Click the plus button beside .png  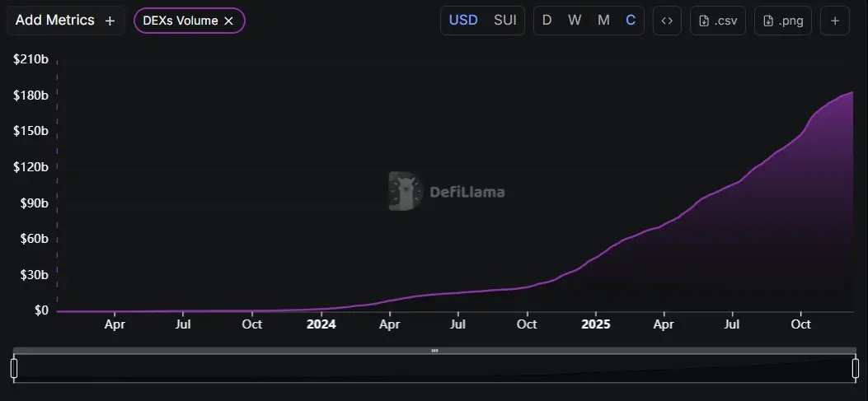[835, 21]
